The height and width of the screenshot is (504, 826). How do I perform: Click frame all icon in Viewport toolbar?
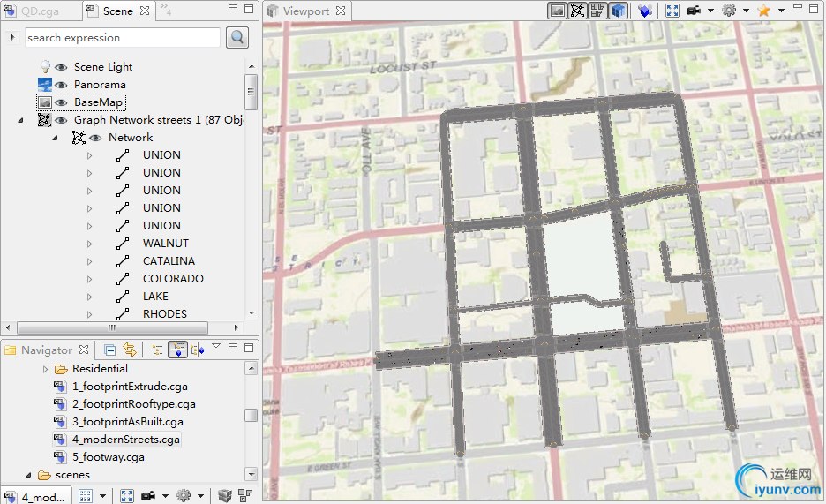pos(672,11)
